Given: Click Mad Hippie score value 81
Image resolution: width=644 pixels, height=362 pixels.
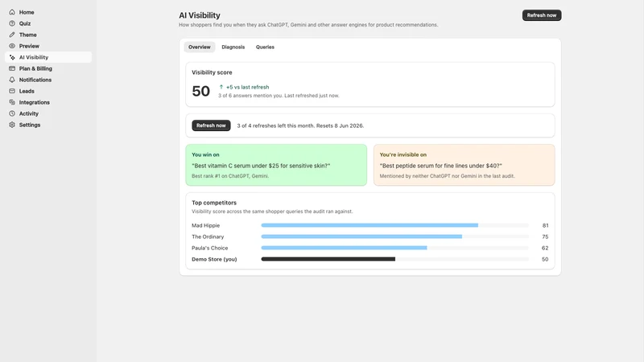Looking at the screenshot, I should coord(545,225).
